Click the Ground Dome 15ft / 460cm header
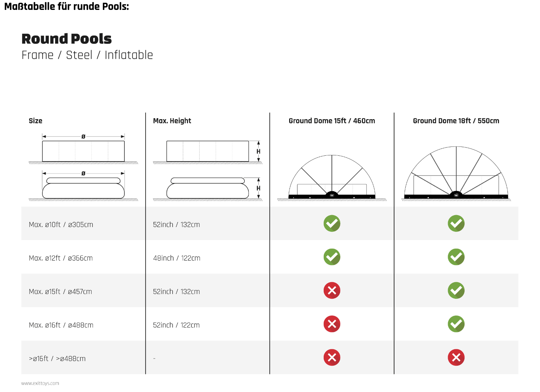The height and width of the screenshot is (392, 540). (332, 121)
